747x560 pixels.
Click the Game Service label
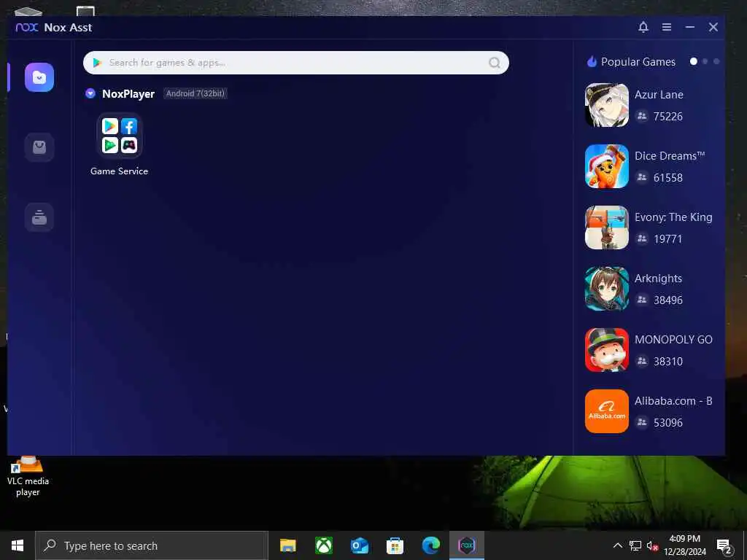coord(119,171)
